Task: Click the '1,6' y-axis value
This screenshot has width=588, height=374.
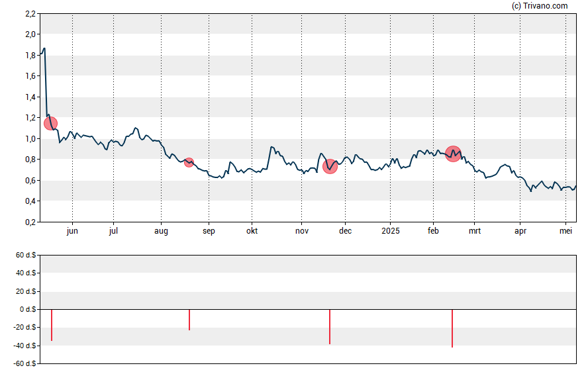Action: pos(30,76)
